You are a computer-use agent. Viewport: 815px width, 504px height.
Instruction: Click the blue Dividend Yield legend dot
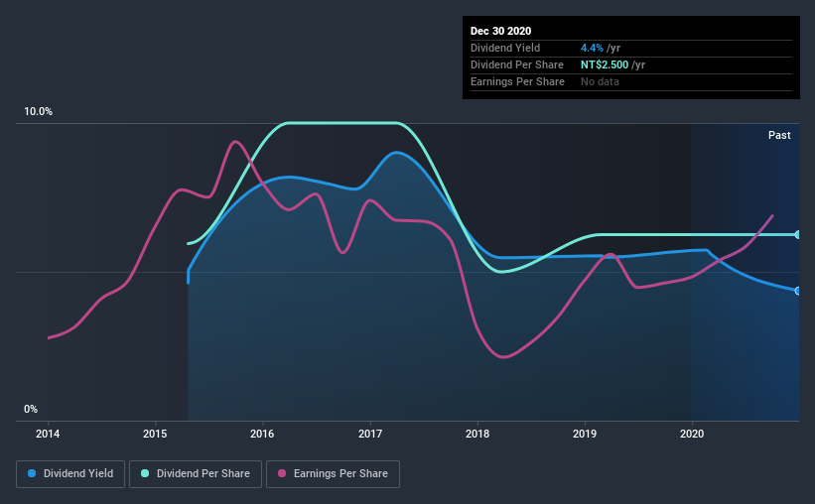[32, 473]
